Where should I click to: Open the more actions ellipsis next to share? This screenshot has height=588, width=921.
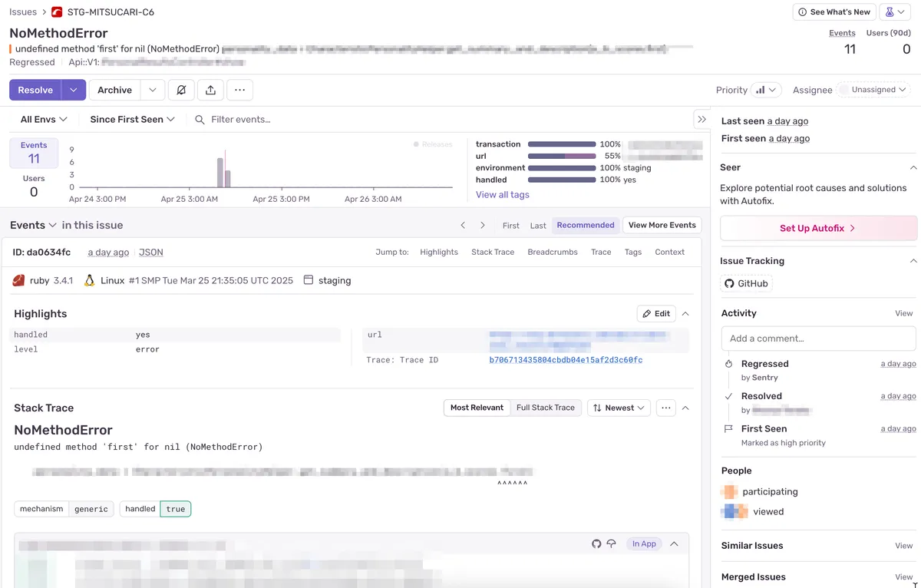point(239,90)
